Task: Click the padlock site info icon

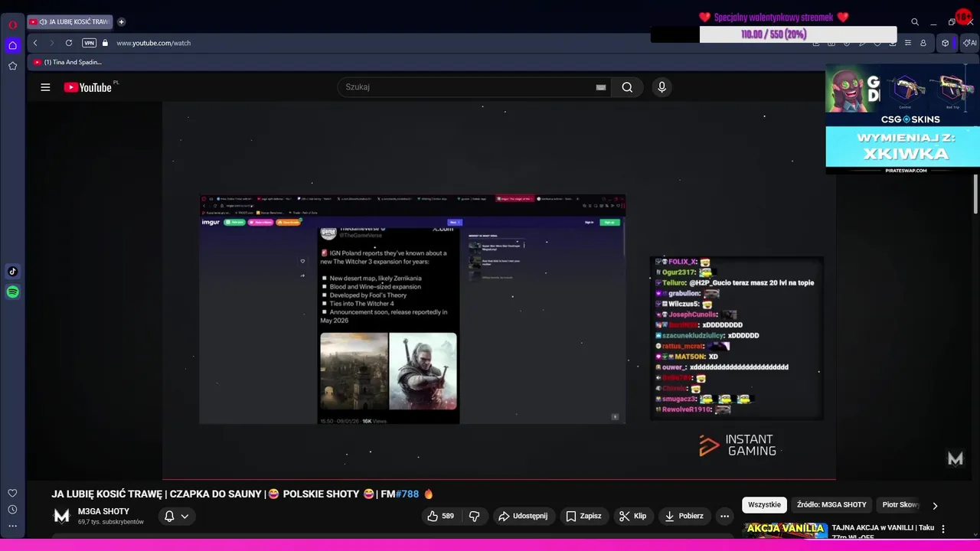Action: [x=105, y=43]
